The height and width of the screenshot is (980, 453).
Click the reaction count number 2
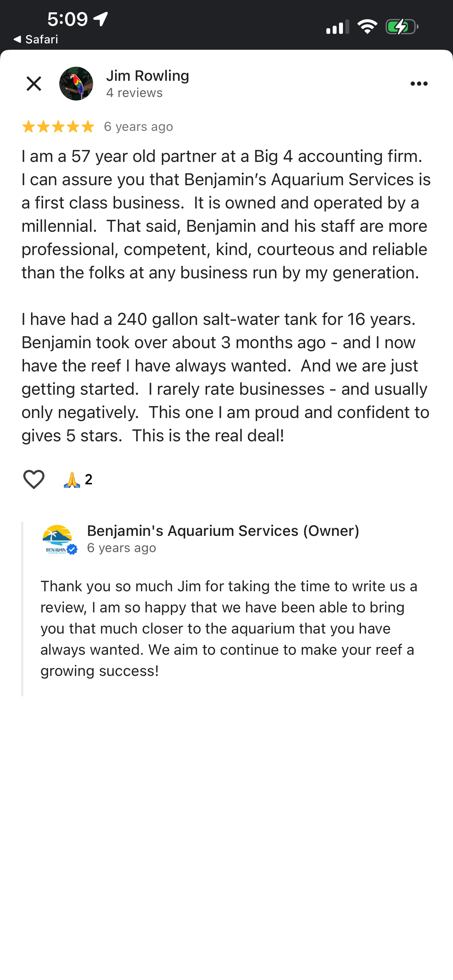89,479
